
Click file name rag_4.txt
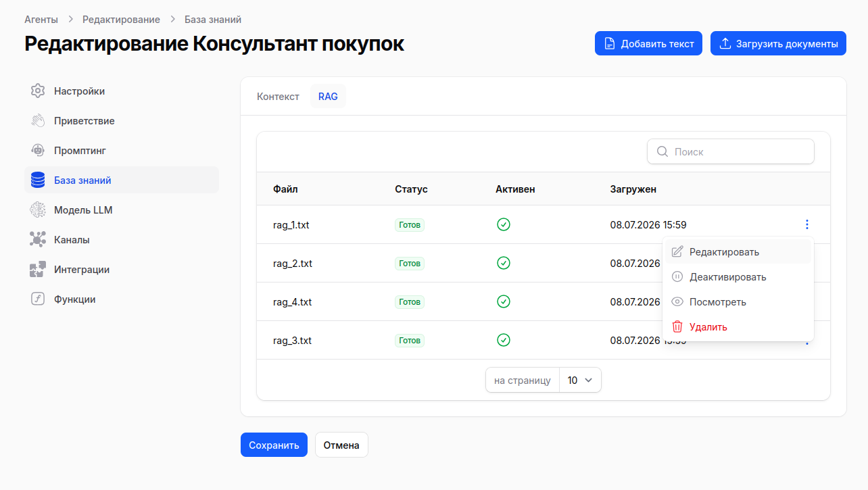(293, 302)
